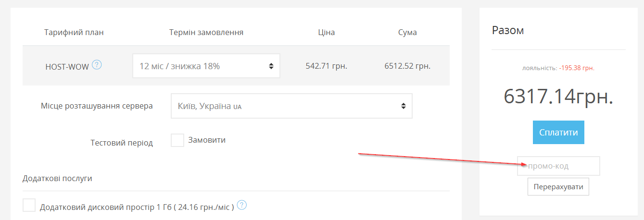Click the 'Перерахувати' button
The height and width of the screenshot is (220, 644).
click(x=558, y=186)
